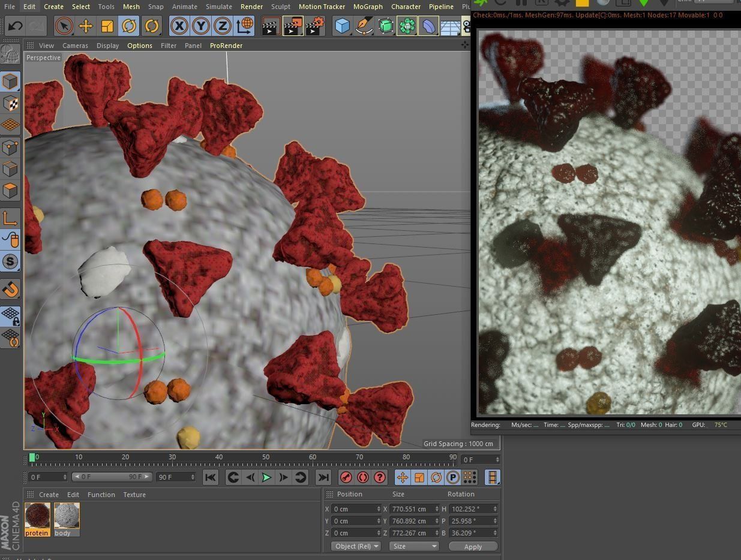Click the Position Y field 0 cm
The height and width of the screenshot is (560, 741).
pos(356,521)
